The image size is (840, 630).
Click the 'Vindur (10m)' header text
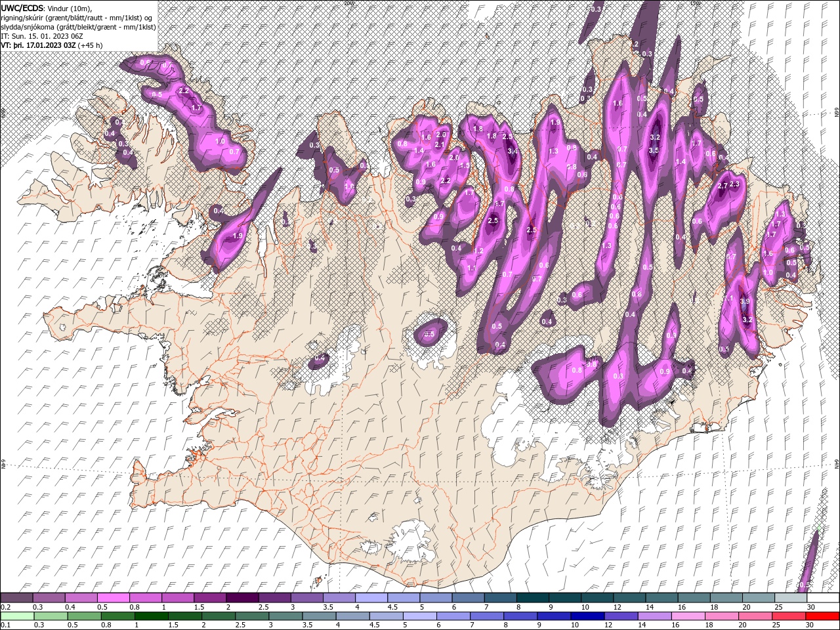pyautogui.click(x=70, y=8)
